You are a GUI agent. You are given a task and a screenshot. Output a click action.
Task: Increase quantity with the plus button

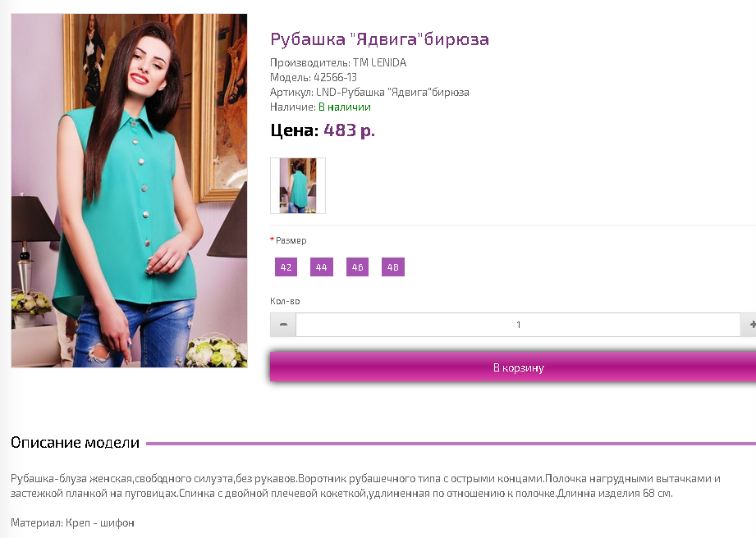[x=749, y=325]
